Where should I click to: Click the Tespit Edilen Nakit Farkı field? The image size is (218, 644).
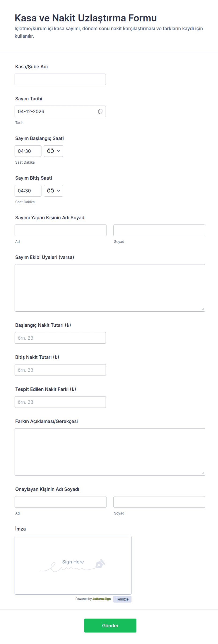pos(60,402)
